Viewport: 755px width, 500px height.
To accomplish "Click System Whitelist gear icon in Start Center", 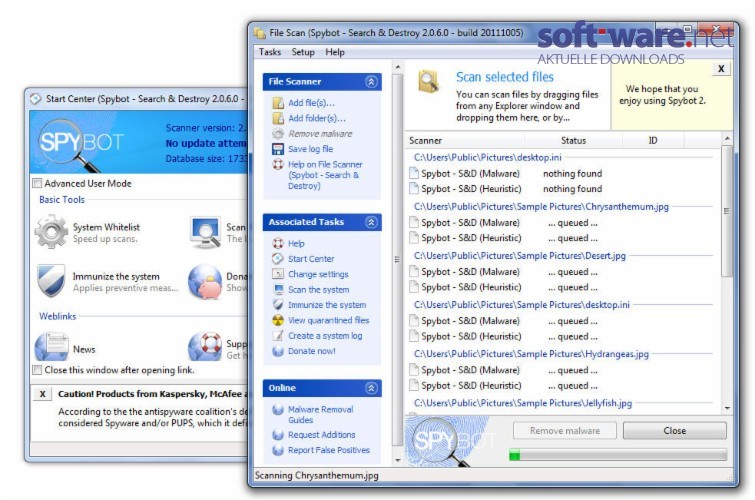I will tap(51, 232).
